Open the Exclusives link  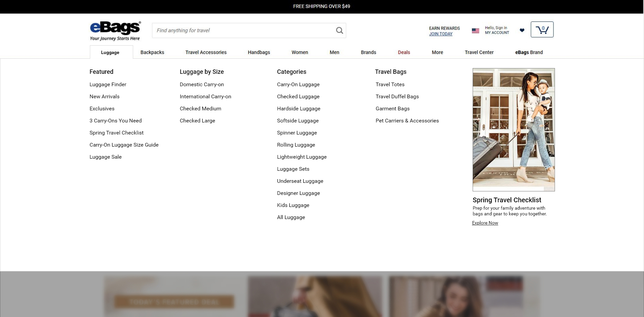tap(102, 109)
